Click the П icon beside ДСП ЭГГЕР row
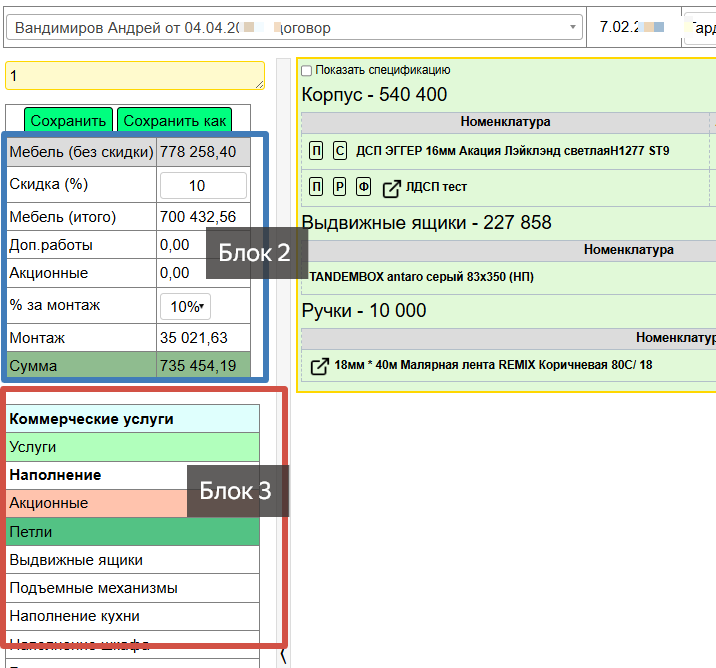This screenshot has height=668, width=716. 316,151
